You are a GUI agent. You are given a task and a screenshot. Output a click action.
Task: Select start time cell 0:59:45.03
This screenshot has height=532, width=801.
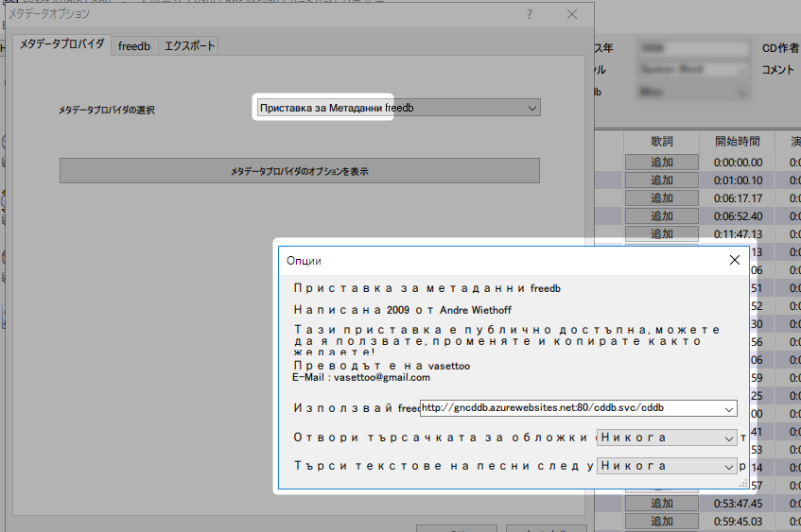click(738, 522)
